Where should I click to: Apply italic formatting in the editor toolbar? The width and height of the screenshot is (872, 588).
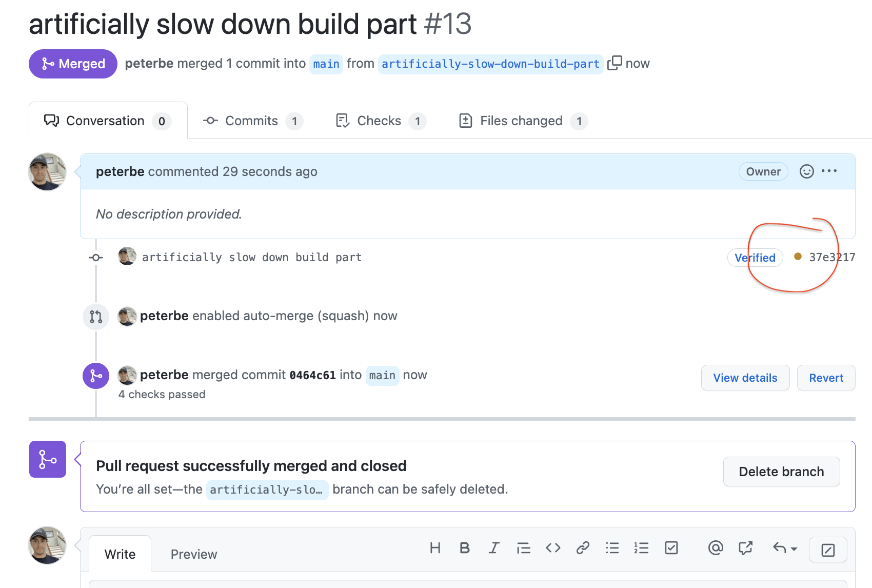(x=494, y=548)
